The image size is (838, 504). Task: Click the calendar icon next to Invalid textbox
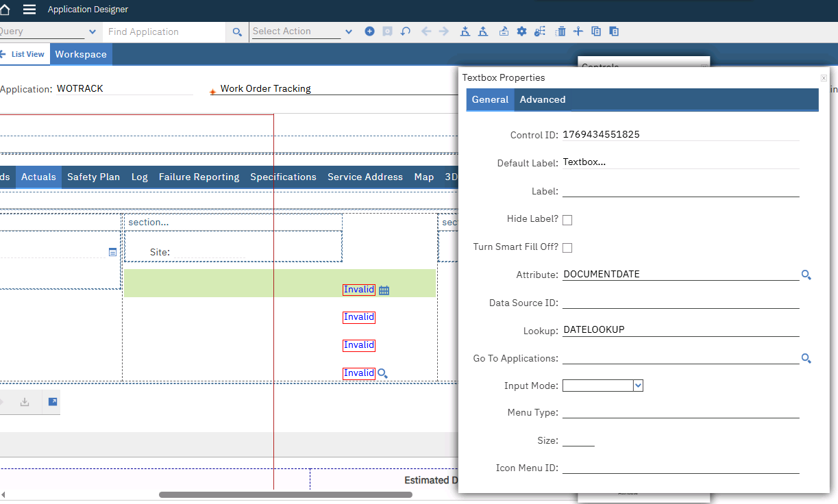384,290
